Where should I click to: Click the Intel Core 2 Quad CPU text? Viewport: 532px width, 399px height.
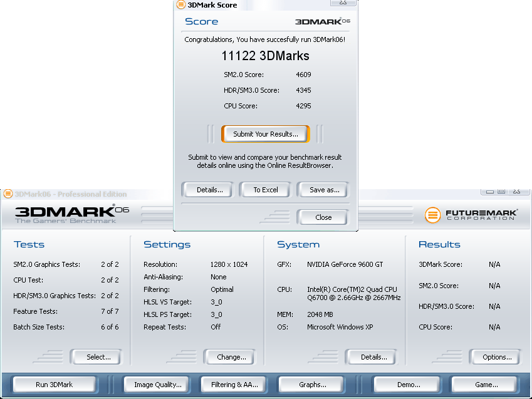point(354,294)
